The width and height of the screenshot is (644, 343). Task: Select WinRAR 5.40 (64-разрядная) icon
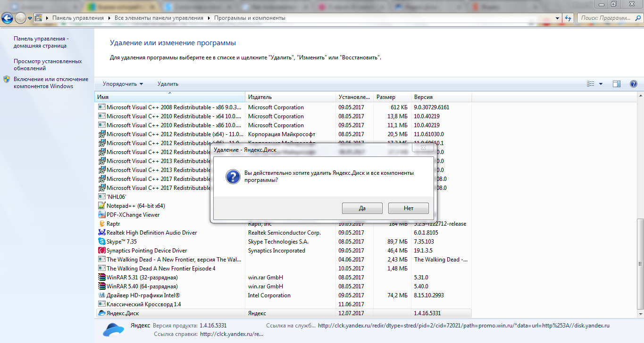101,286
